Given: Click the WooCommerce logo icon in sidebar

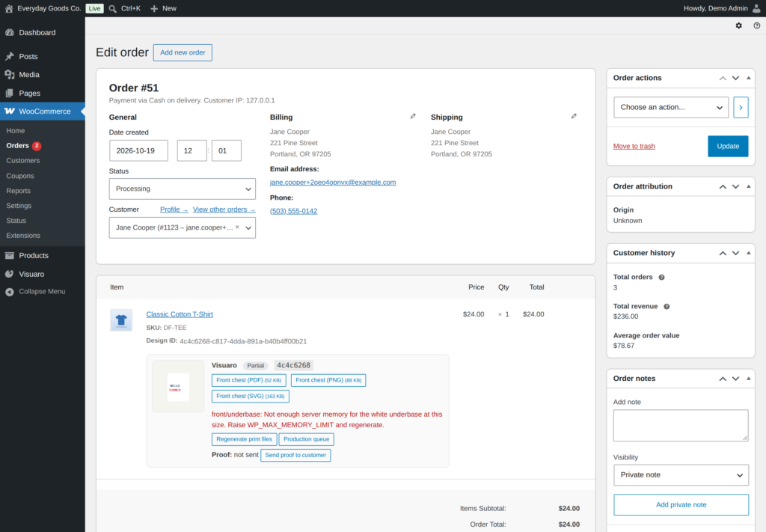Looking at the screenshot, I should point(9,111).
